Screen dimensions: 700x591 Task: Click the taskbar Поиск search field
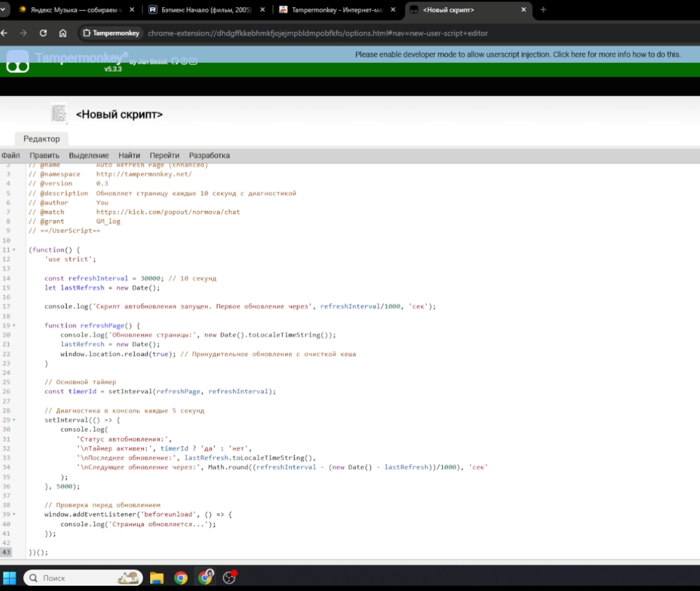(x=83, y=578)
